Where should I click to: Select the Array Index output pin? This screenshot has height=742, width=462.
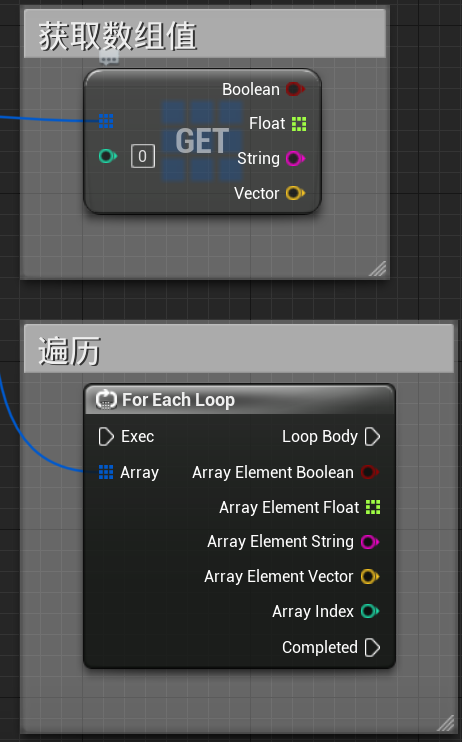[370, 611]
